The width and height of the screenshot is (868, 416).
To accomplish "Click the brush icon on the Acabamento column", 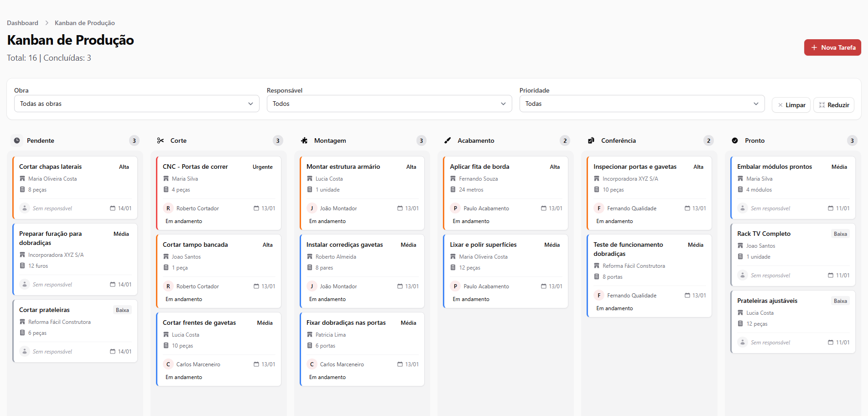I will (x=447, y=140).
